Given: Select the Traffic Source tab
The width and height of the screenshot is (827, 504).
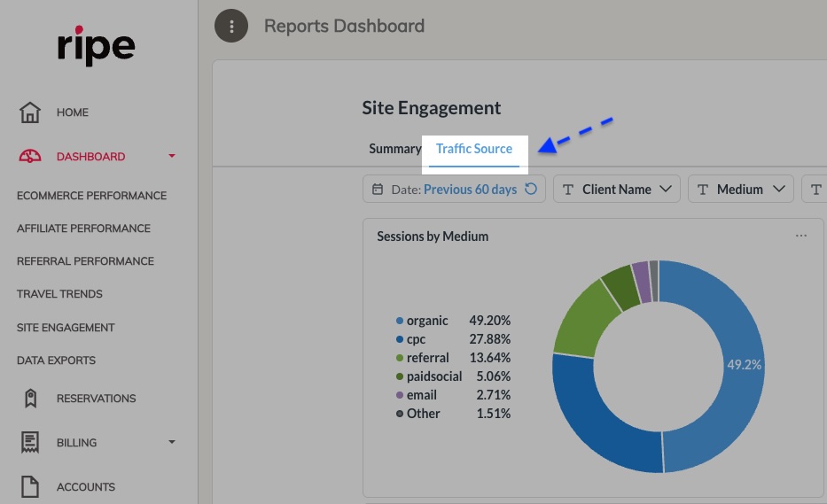Looking at the screenshot, I should point(473,149).
